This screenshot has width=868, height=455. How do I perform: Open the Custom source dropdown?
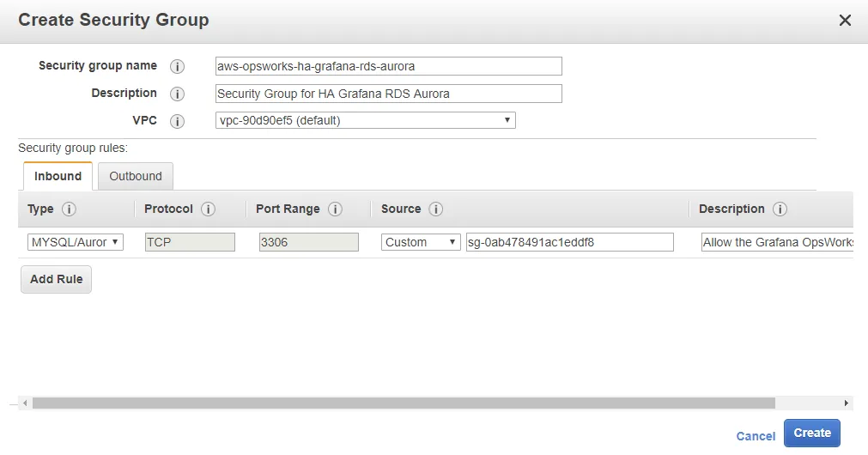pyautogui.click(x=422, y=242)
